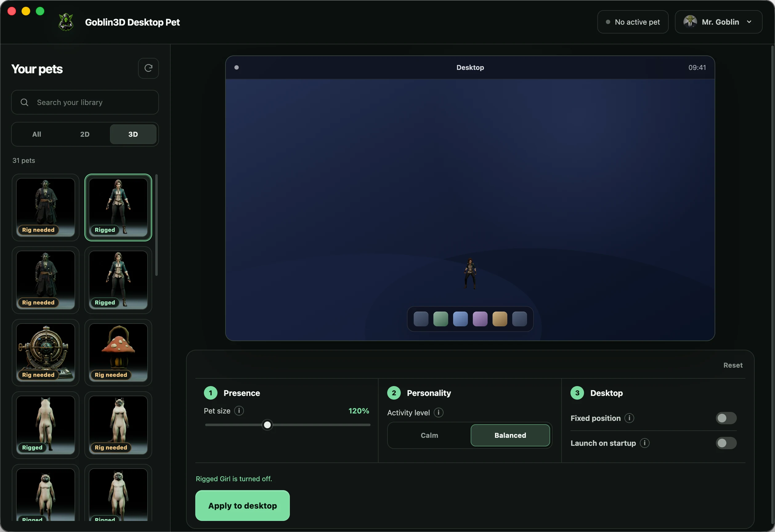Click the green macOS fullscreen button

(x=40, y=11)
